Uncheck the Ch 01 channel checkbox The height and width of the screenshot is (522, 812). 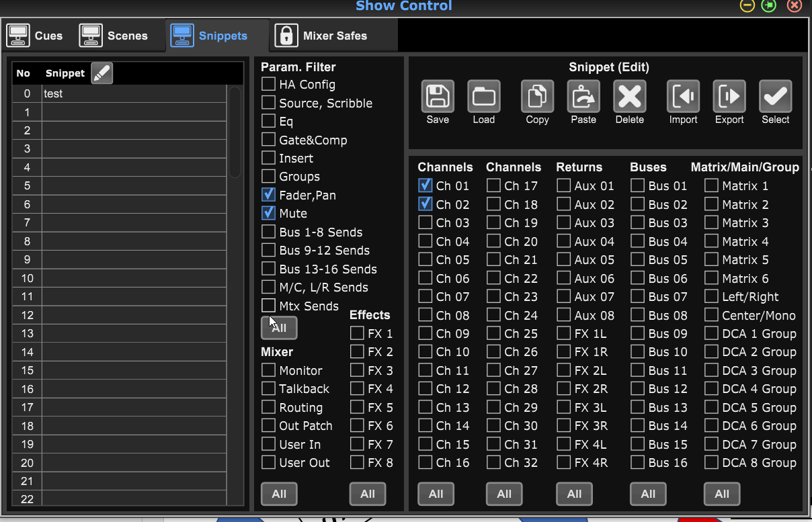[x=425, y=185]
